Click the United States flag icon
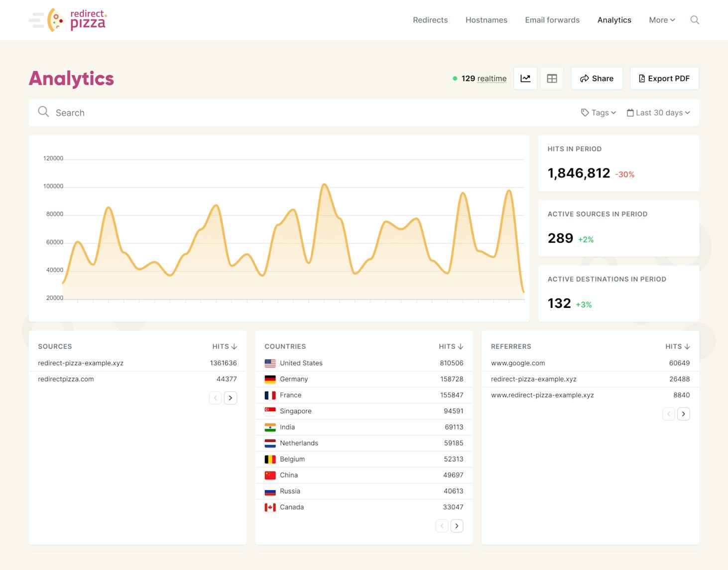 click(x=270, y=363)
